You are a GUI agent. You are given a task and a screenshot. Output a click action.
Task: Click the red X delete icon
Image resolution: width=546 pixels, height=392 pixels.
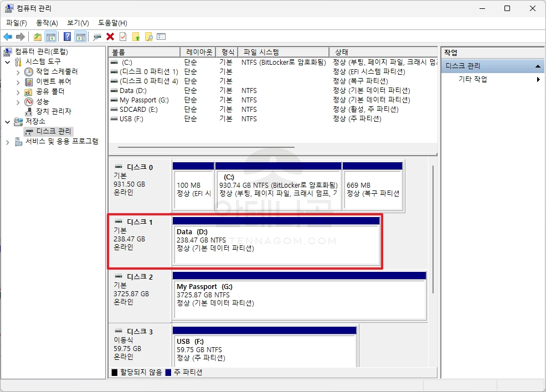click(x=110, y=37)
